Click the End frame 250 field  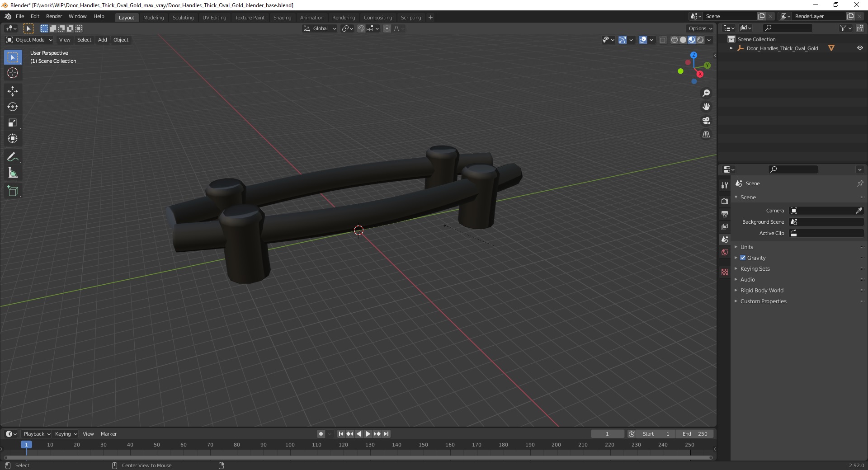pyautogui.click(x=695, y=434)
